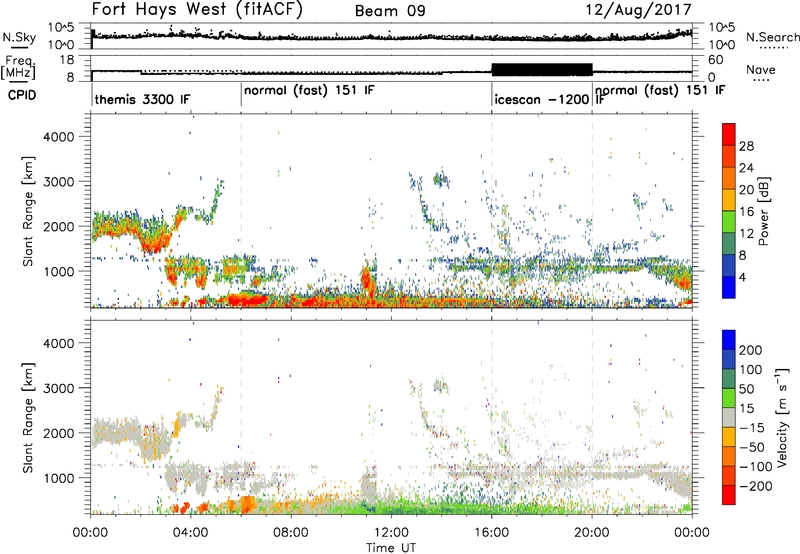800x554 pixels.
Task: Click the 'Power [dB]' colorbar title
Action: coord(763,211)
